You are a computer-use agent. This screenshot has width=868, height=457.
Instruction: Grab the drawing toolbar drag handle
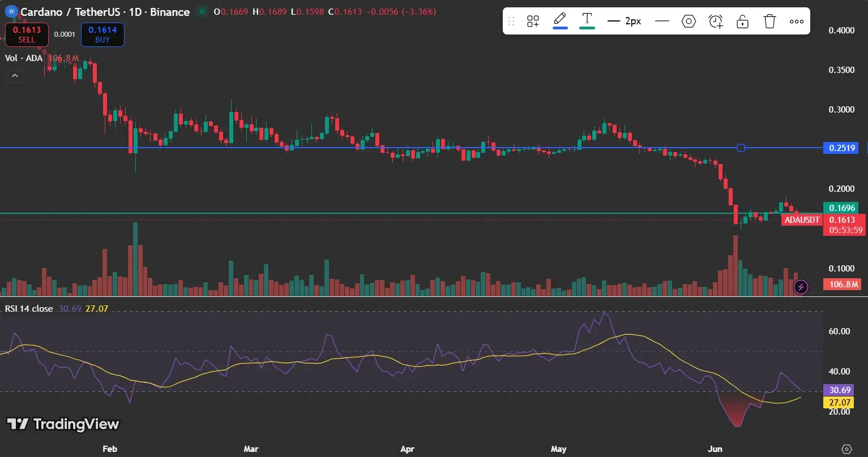coord(511,21)
